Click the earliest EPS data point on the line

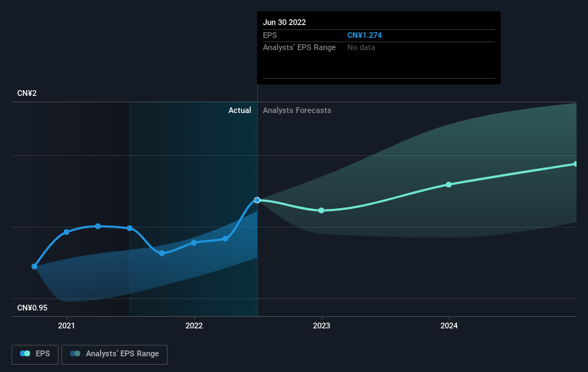pyautogui.click(x=34, y=266)
